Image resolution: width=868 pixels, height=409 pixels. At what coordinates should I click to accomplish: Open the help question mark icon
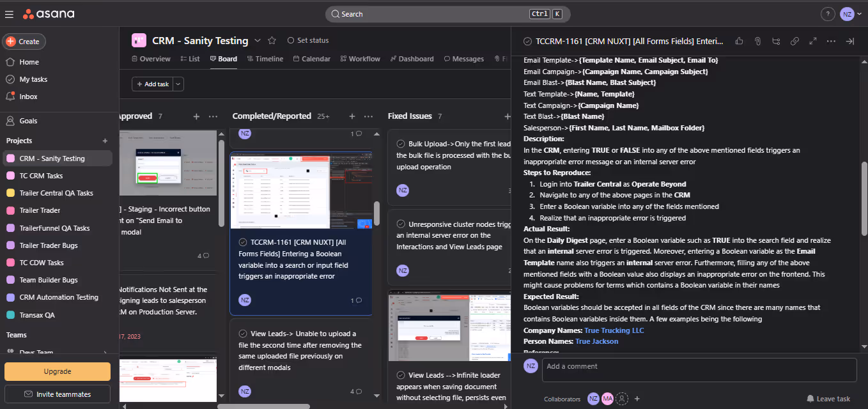click(827, 14)
